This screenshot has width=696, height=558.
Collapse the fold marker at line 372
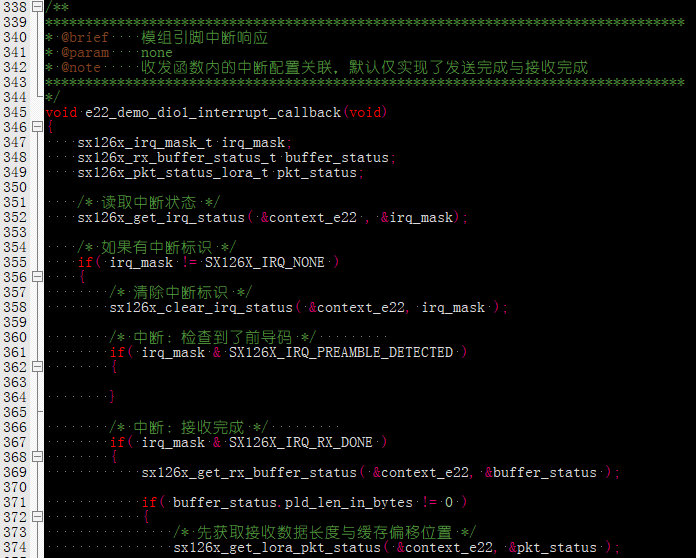37,518
